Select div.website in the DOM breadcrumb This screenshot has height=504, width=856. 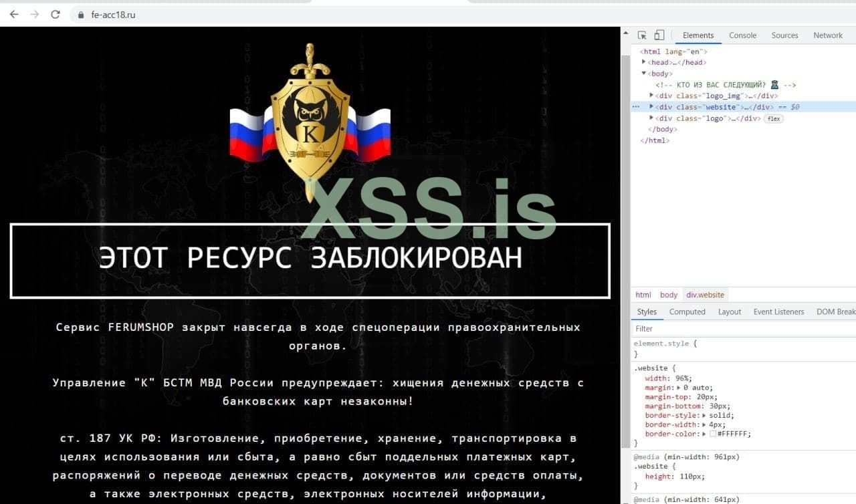[x=705, y=295]
